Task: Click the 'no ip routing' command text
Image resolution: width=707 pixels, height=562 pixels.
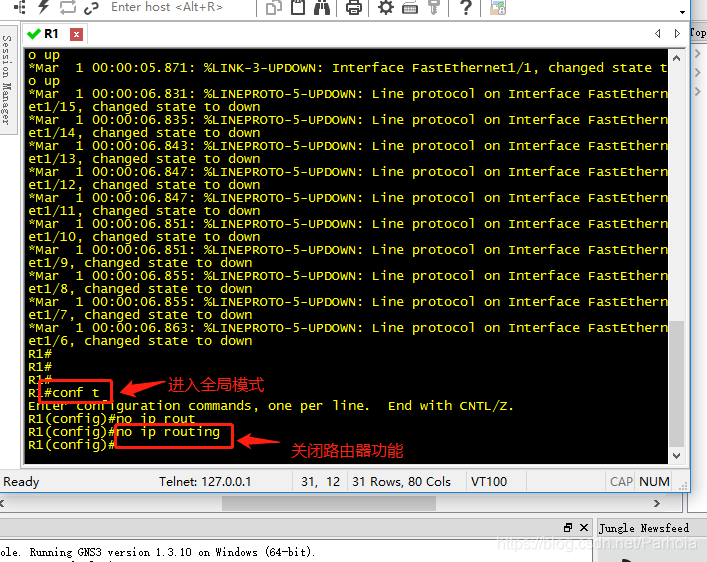Action: coord(168,432)
